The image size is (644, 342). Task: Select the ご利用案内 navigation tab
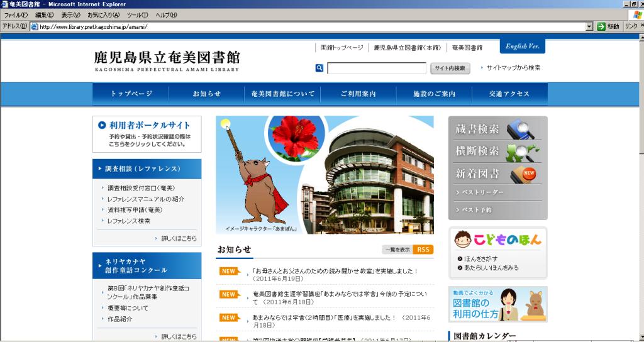click(358, 94)
